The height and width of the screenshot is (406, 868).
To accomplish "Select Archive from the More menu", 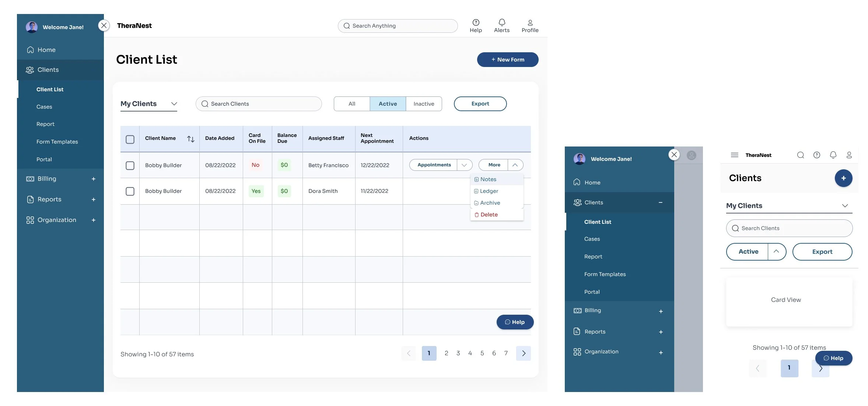I will coord(490,203).
